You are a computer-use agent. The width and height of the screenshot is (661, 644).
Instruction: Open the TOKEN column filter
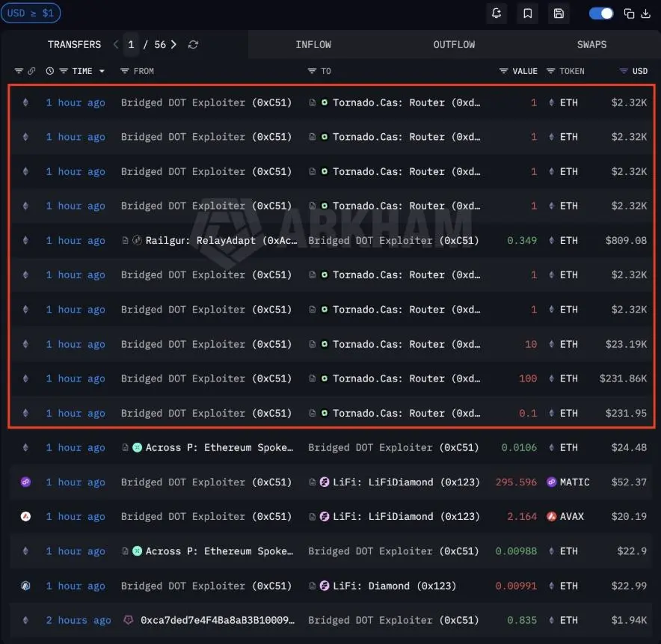coord(551,71)
